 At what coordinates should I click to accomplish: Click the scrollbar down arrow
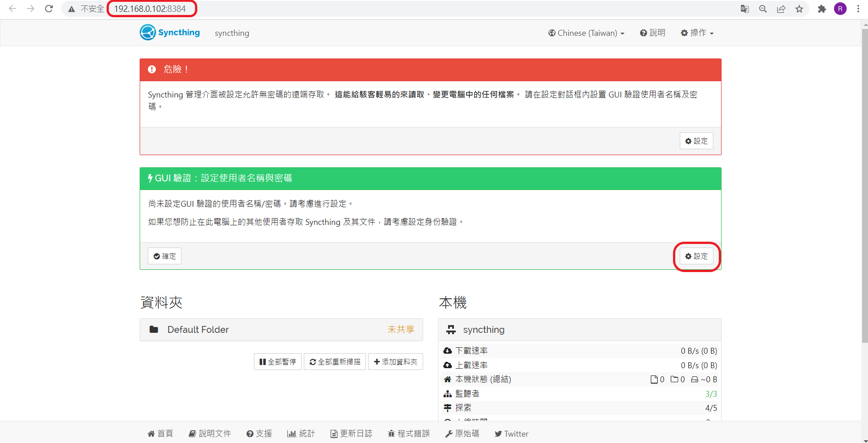coord(864,440)
